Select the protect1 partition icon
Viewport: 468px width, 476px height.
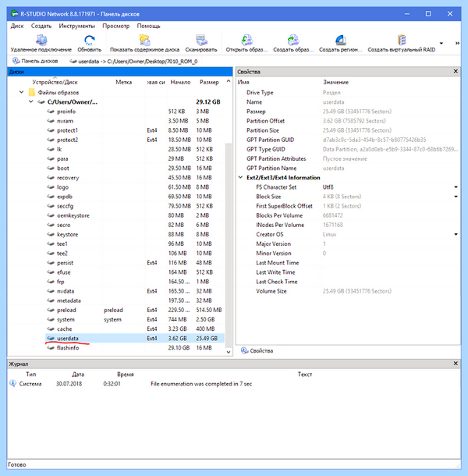click(x=51, y=130)
